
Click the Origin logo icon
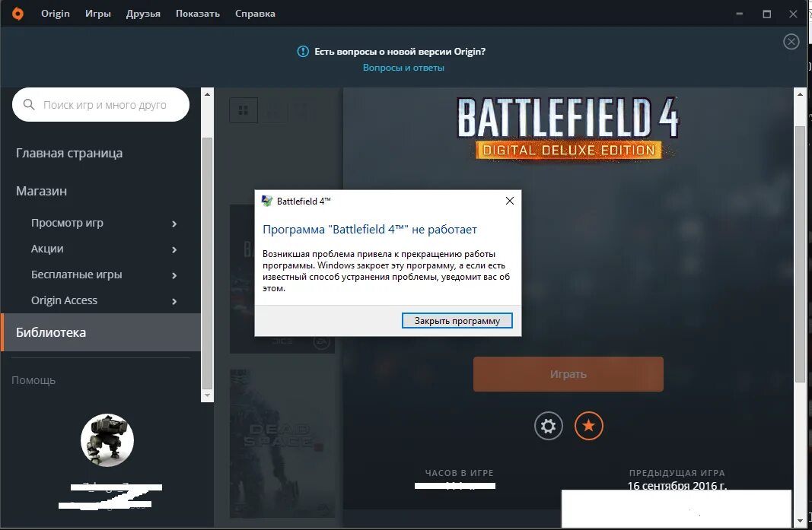coord(18,14)
